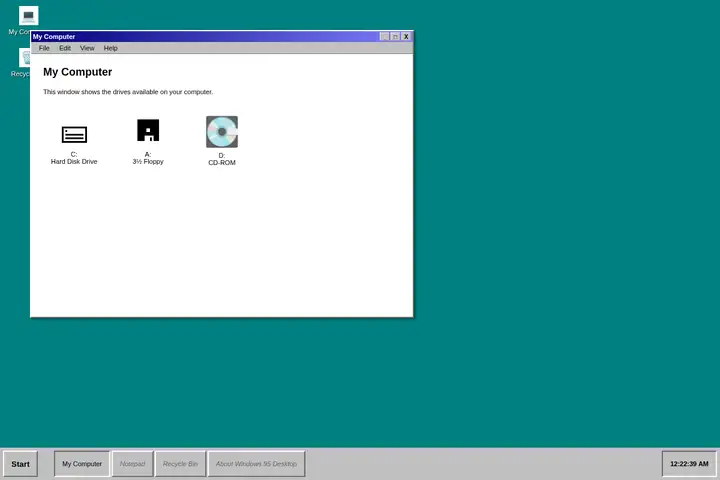
Task: Open the Help menu
Action: [111, 48]
